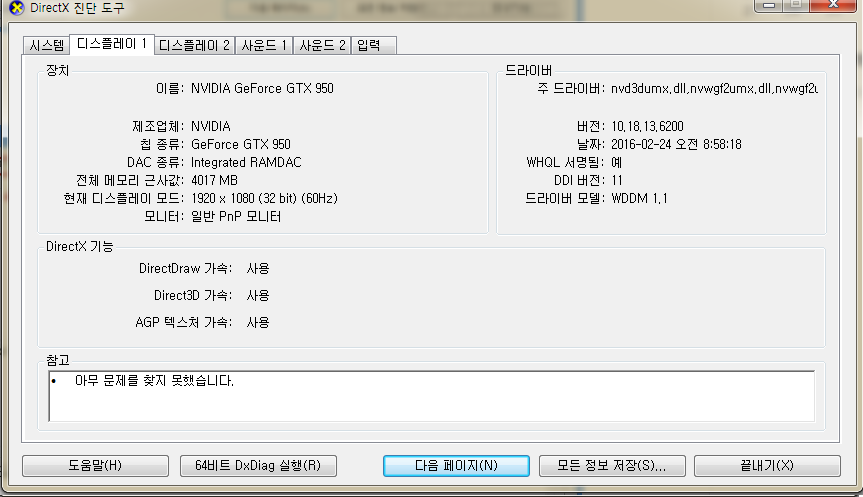863x497 pixels.
Task: Open the 디스플레이 2 tab
Action: coord(195,46)
